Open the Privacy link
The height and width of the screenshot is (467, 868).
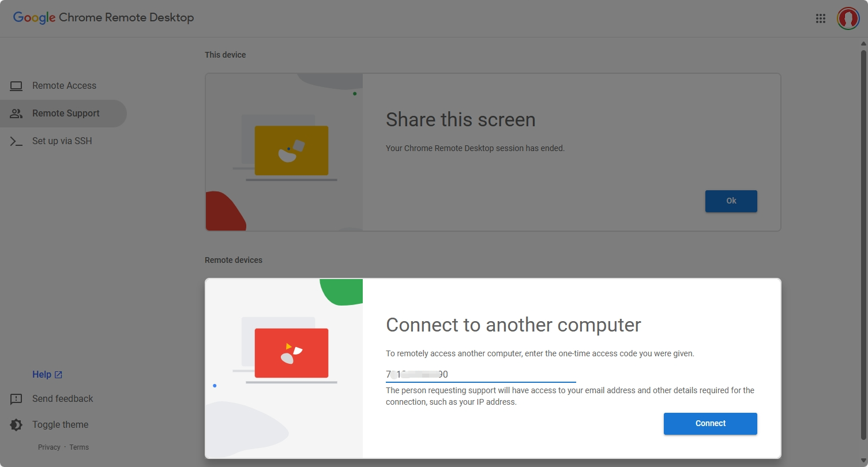(49, 447)
